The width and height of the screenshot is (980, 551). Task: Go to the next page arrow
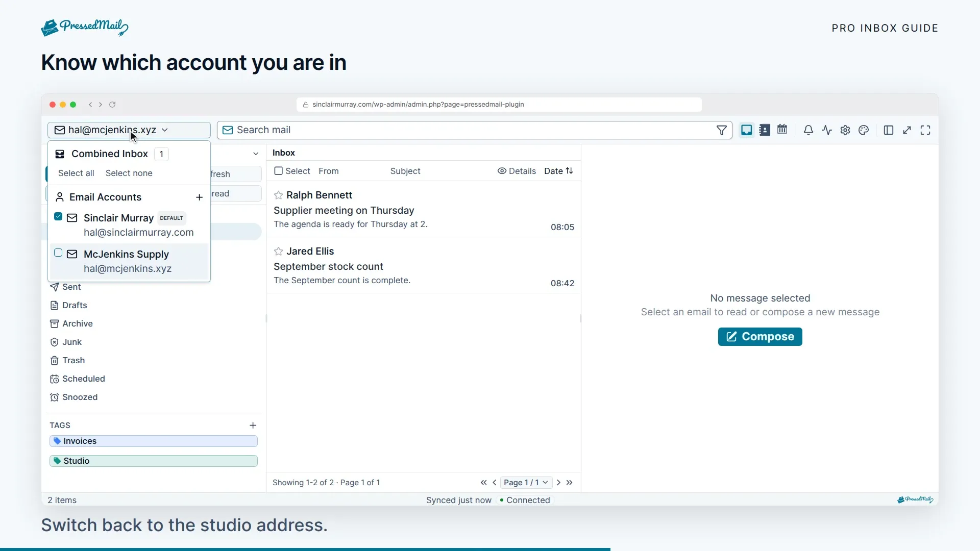(558, 483)
